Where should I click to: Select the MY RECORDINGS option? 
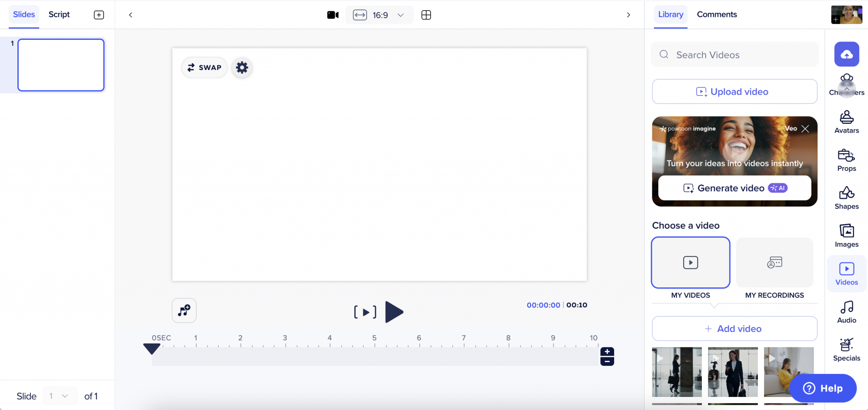(774, 262)
